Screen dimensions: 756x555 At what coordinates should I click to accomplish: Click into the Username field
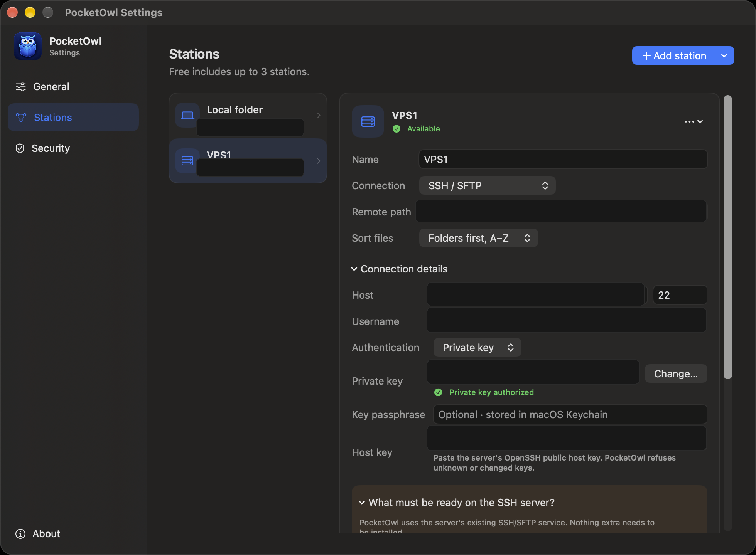click(x=567, y=320)
